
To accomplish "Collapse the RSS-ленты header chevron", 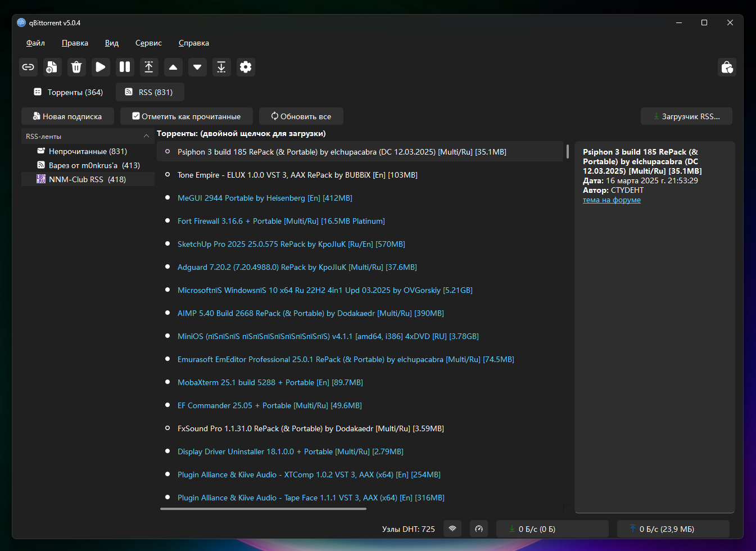I will (146, 136).
